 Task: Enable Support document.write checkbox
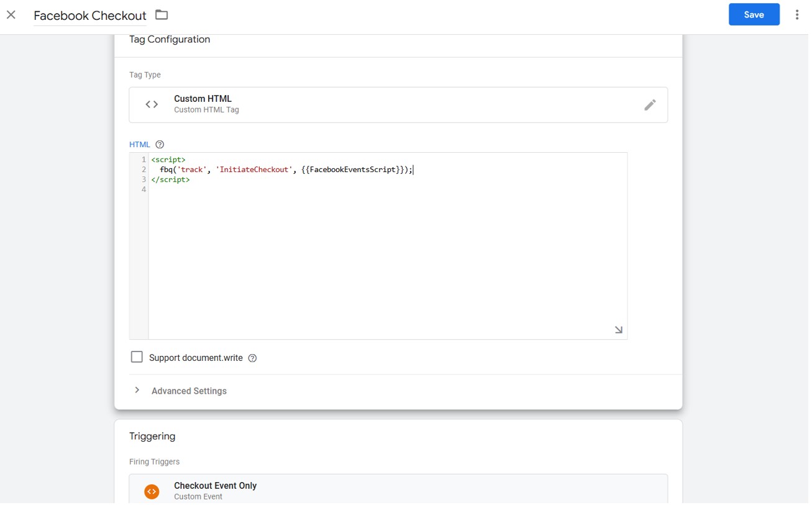pyautogui.click(x=137, y=357)
